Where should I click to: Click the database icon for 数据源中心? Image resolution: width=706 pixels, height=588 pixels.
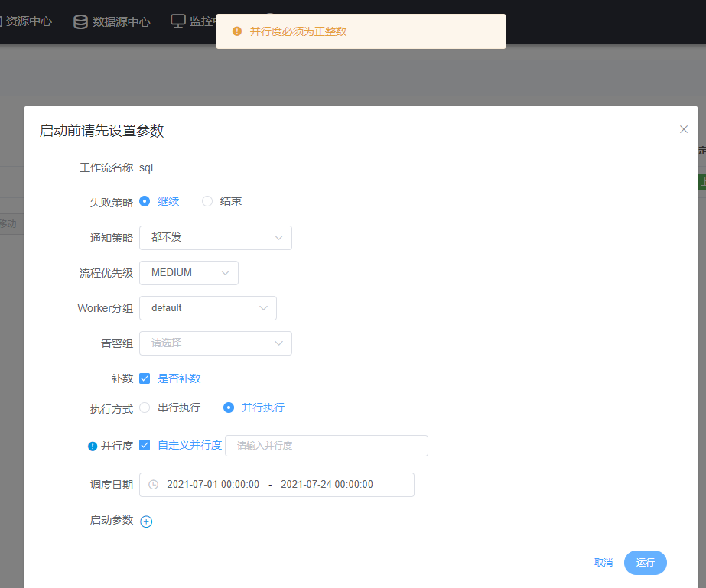[80, 21]
